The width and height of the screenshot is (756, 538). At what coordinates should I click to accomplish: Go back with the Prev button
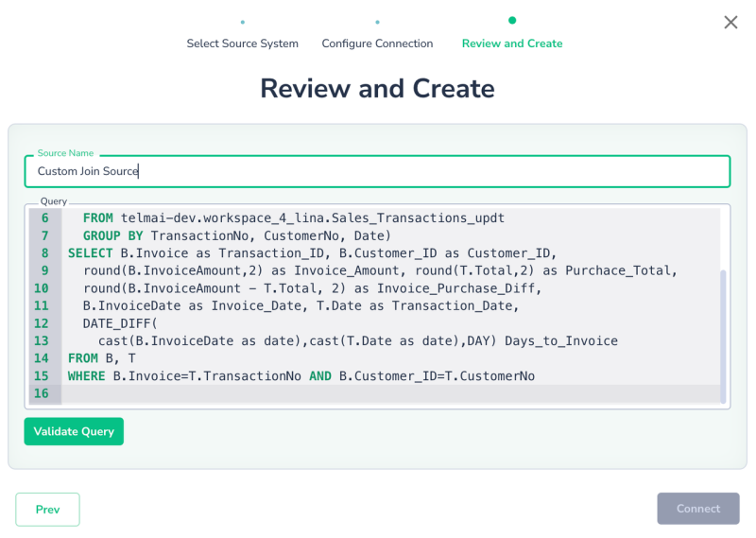[x=47, y=509]
